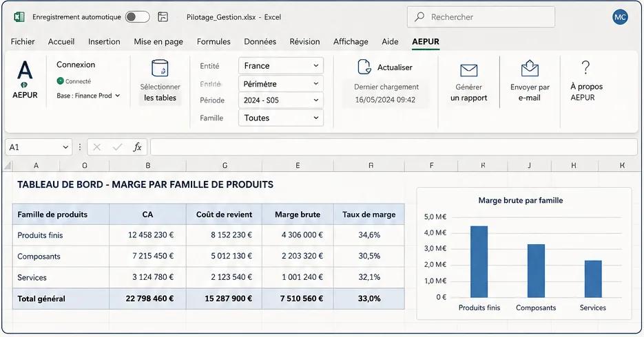Open the Révision tab

click(304, 41)
